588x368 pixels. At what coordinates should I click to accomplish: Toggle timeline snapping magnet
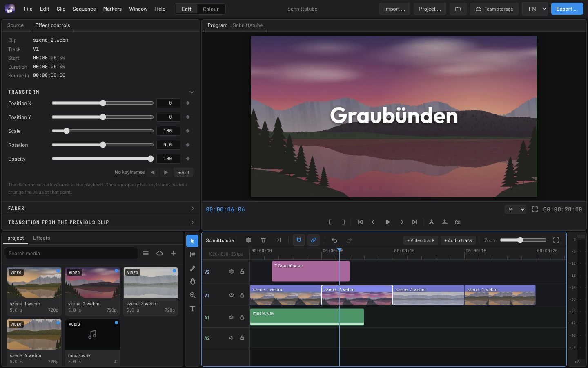[299, 240]
